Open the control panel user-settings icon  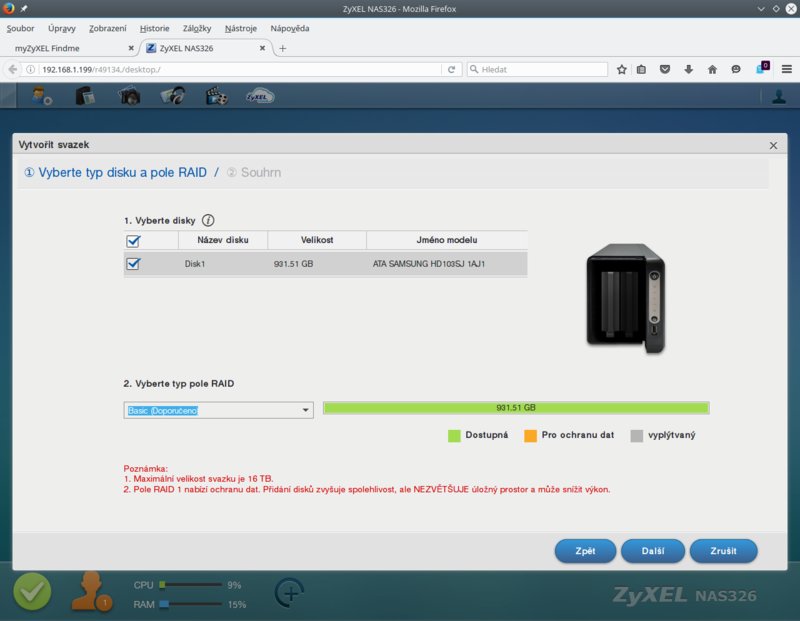[42, 96]
